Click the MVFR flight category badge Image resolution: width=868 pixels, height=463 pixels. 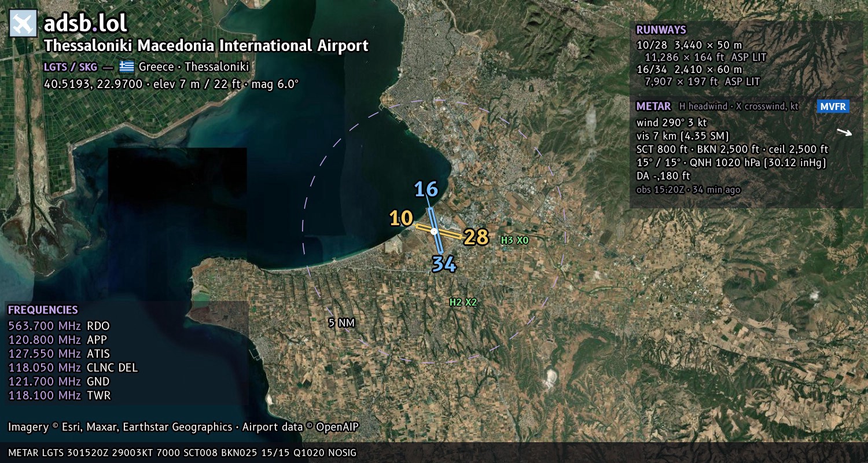point(833,106)
